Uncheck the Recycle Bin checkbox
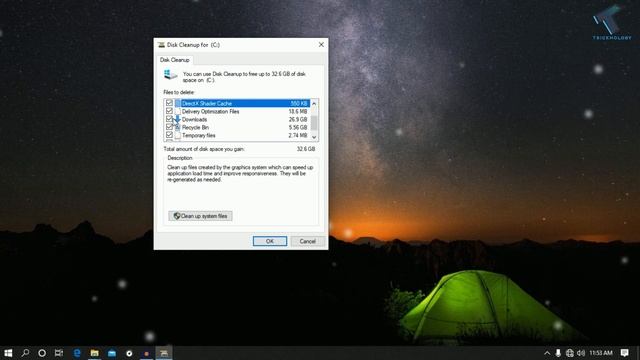The image size is (640, 360). (x=169, y=127)
